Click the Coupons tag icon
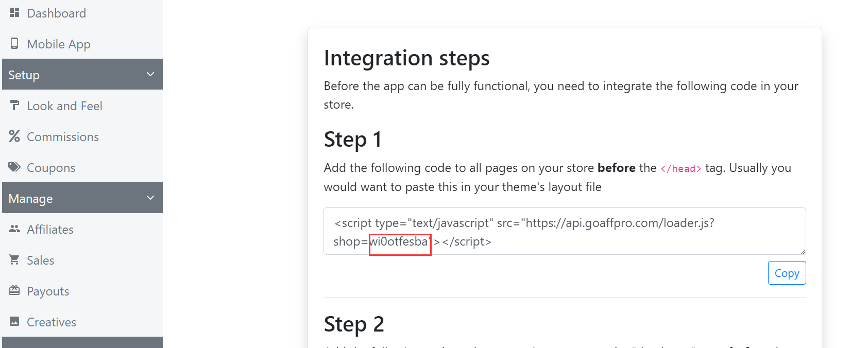This screenshot has height=348, width=868. point(14,167)
